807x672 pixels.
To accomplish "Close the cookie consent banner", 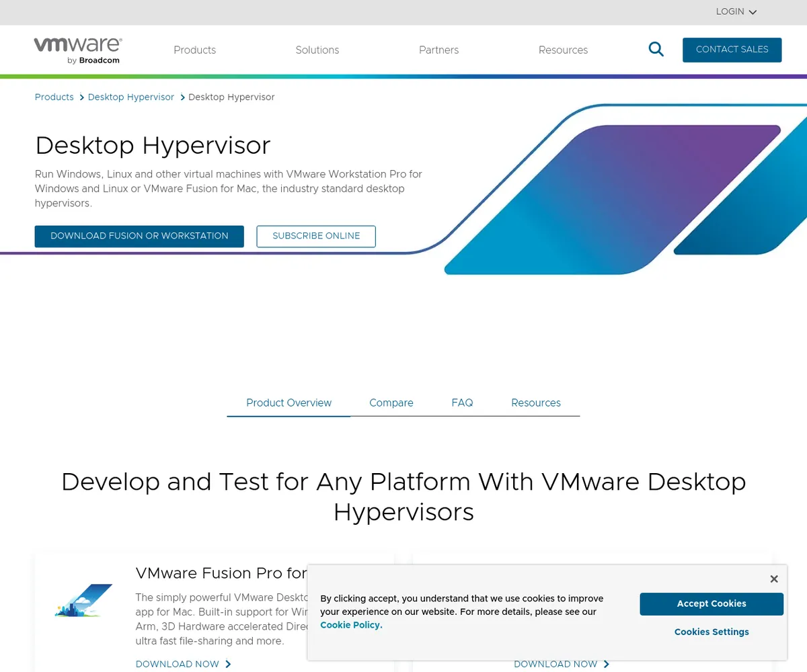I will 773,579.
